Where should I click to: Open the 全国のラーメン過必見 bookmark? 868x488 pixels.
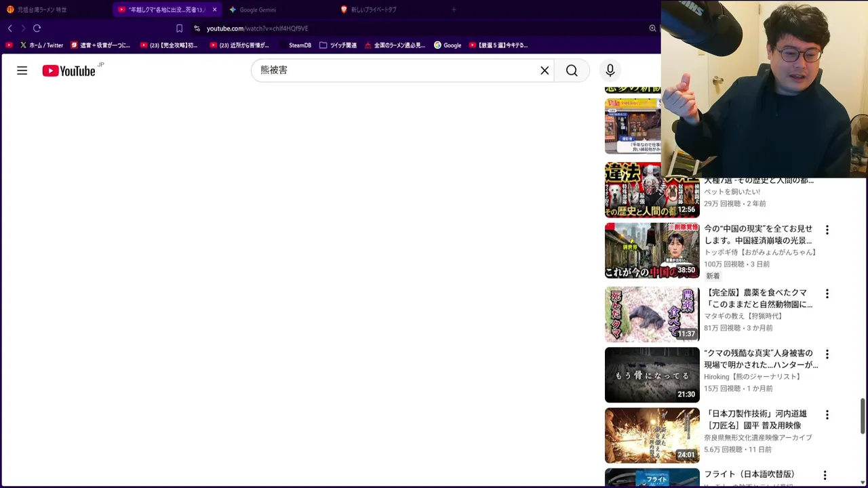click(x=395, y=45)
